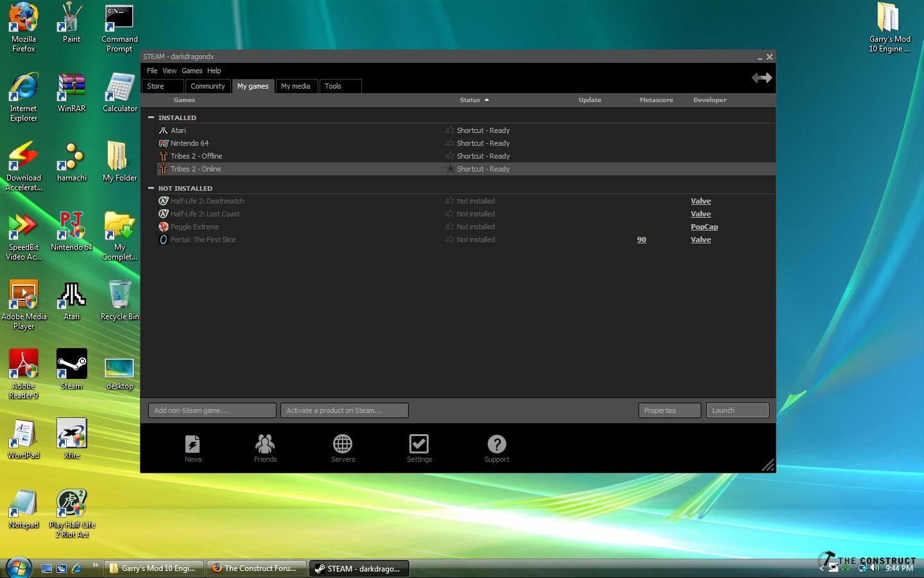Open the Help menu in Steam
The width and height of the screenshot is (924, 578).
point(214,71)
